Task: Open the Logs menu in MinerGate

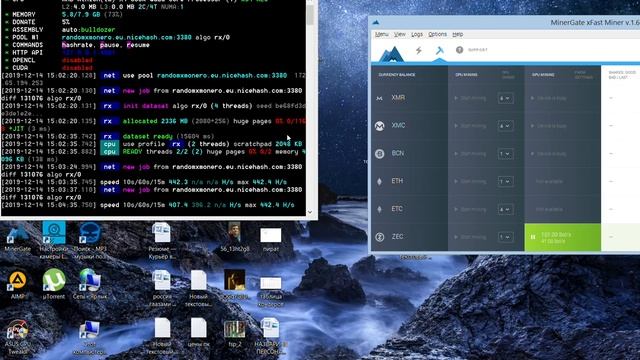Action: tap(417, 34)
